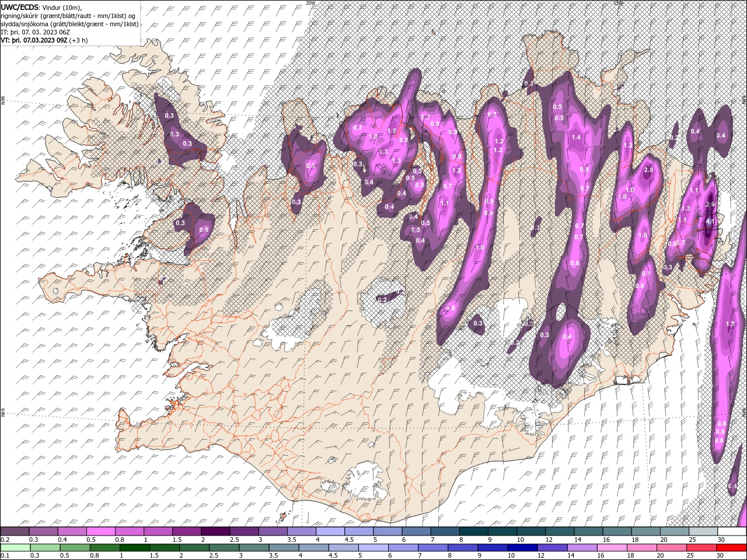Select the upper legend swatch starting at 16
The width and height of the screenshot is (747, 560).
[x=617, y=531]
